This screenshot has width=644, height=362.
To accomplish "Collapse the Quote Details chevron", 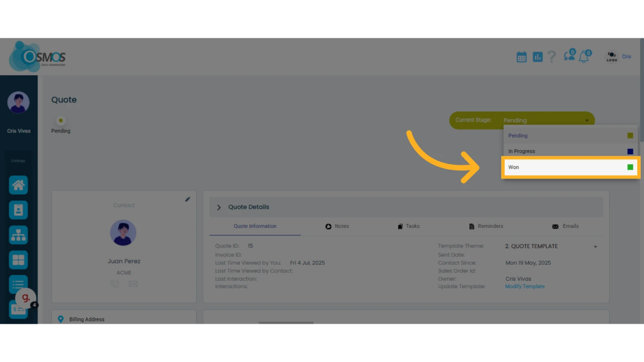I will 219,207.
